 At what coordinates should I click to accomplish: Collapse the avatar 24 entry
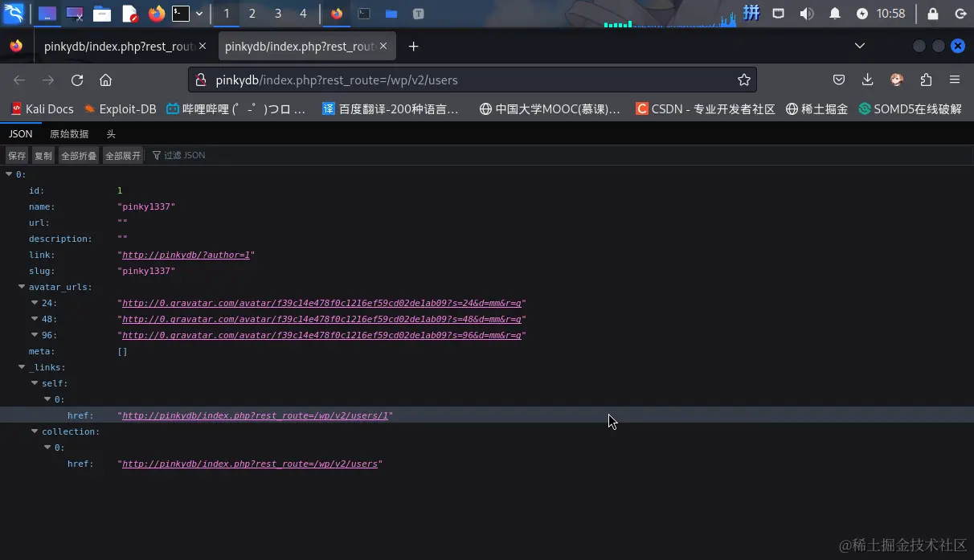(x=35, y=303)
